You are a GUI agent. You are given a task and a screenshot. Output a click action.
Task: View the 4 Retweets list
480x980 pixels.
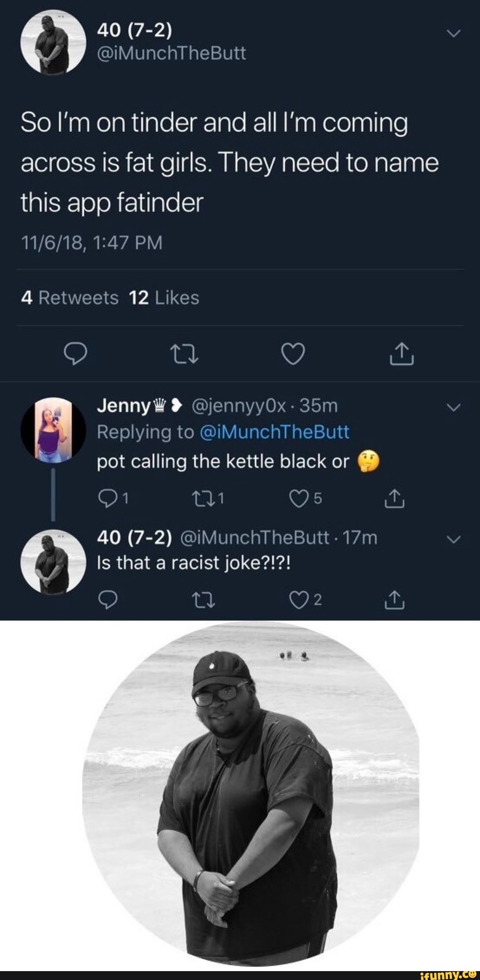click(70, 298)
